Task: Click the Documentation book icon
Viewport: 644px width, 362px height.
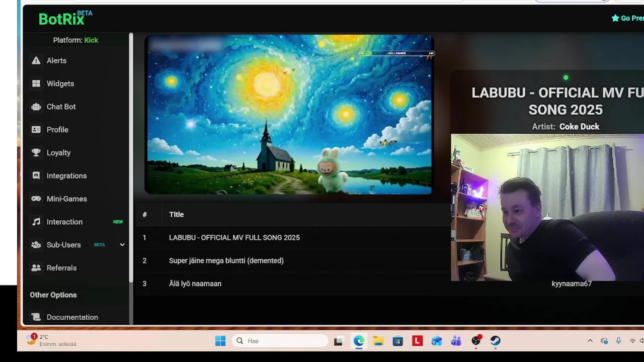Action: [x=36, y=317]
